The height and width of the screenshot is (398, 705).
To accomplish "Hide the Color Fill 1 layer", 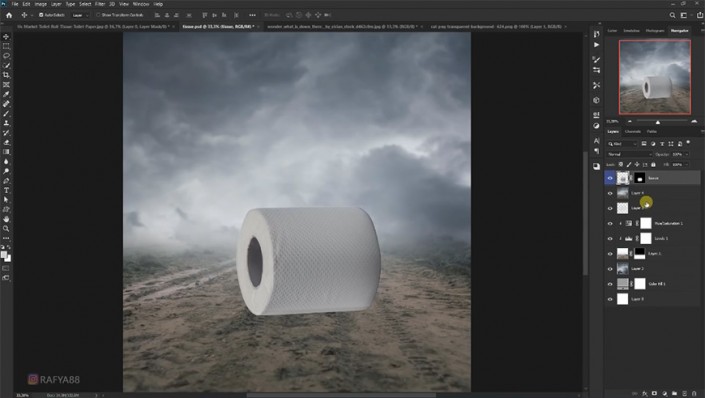I will [610, 284].
